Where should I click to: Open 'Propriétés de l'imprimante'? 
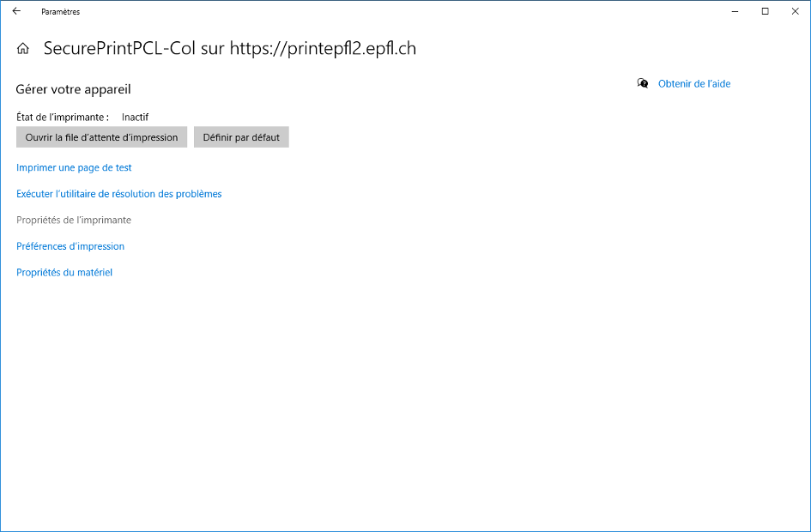point(74,221)
